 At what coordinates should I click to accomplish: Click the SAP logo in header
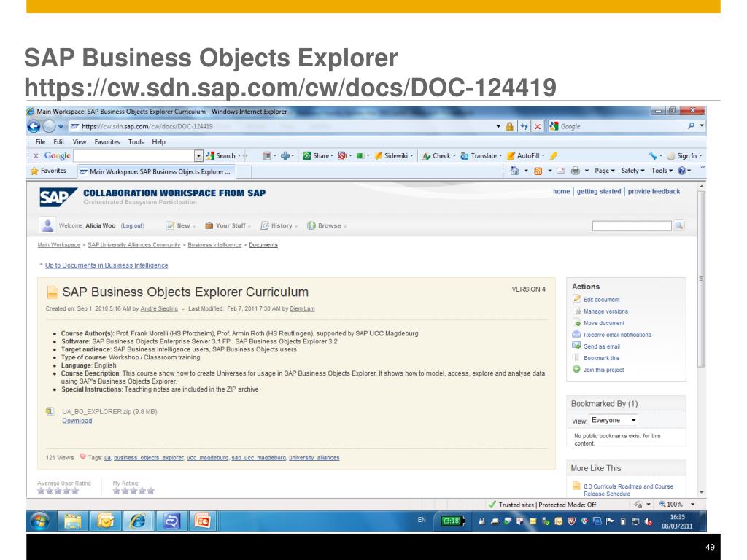pyautogui.click(x=56, y=197)
